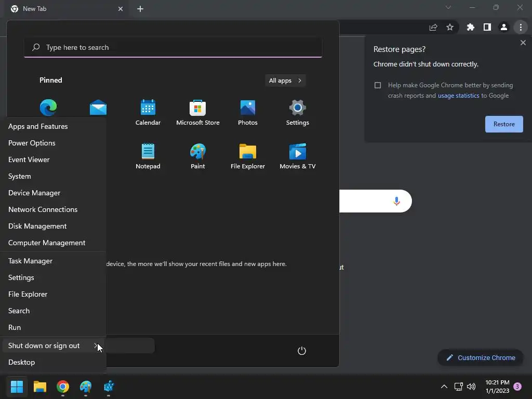This screenshot has height=399, width=532.
Task: Click Customize Chrome button
Action: [x=481, y=357]
